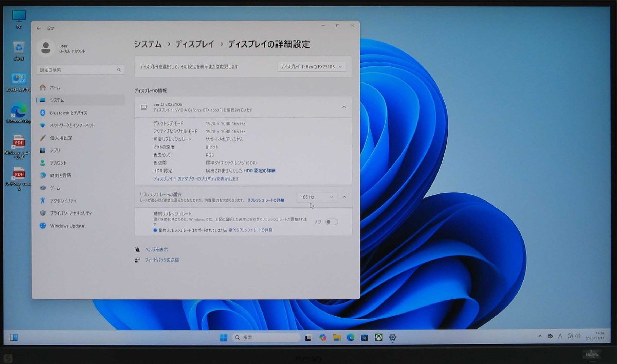Open the ディスプレイ 1: BenQ EX2510S selector
This screenshot has height=364, width=617.
(x=312, y=66)
